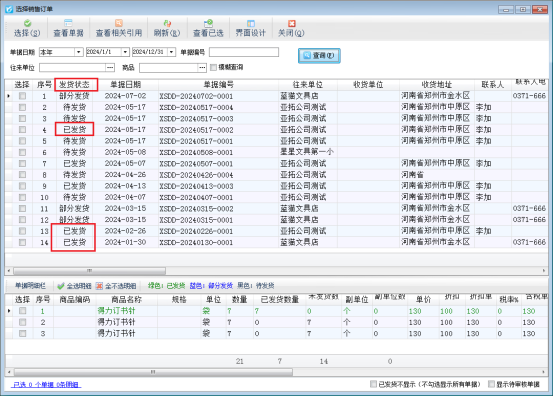Open 查看已选 toolbar icon
The image size is (553, 397).
coord(208,24)
